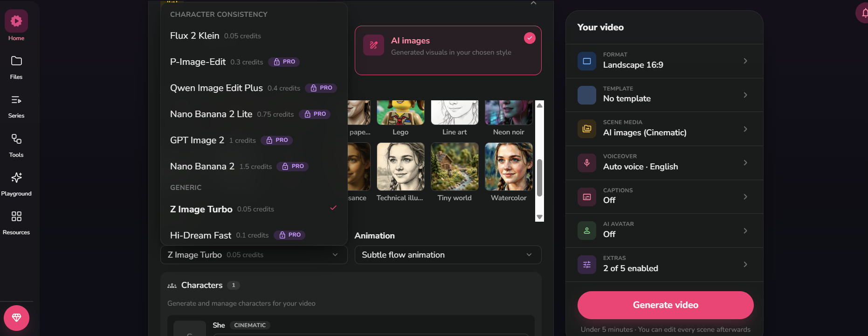Expand the Captions row chevron

(745, 197)
